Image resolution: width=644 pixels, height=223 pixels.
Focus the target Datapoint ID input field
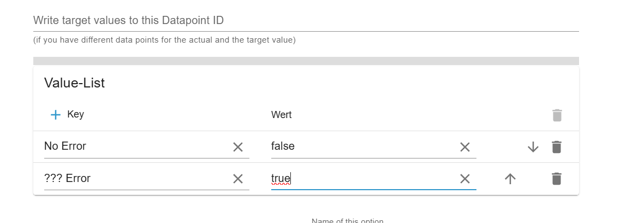[306, 21]
